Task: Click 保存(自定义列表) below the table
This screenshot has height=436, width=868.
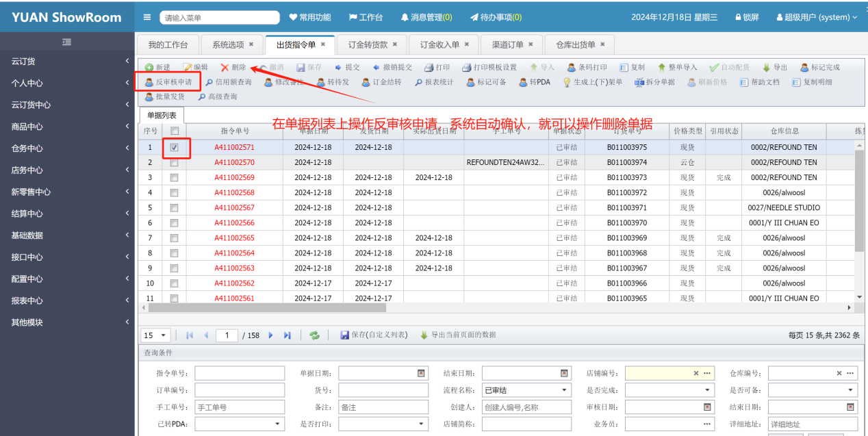Action: (x=374, y=335)
